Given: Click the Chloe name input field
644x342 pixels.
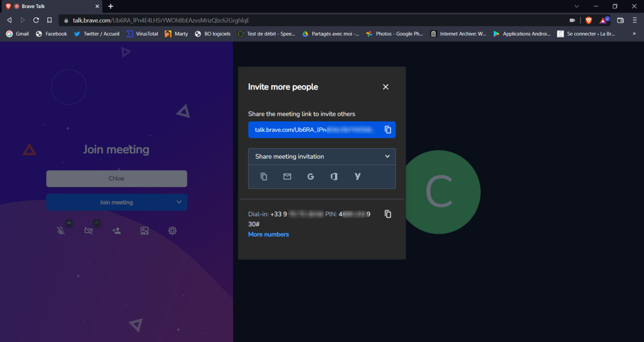Looking at the screenshot, I should coord(116,179).
